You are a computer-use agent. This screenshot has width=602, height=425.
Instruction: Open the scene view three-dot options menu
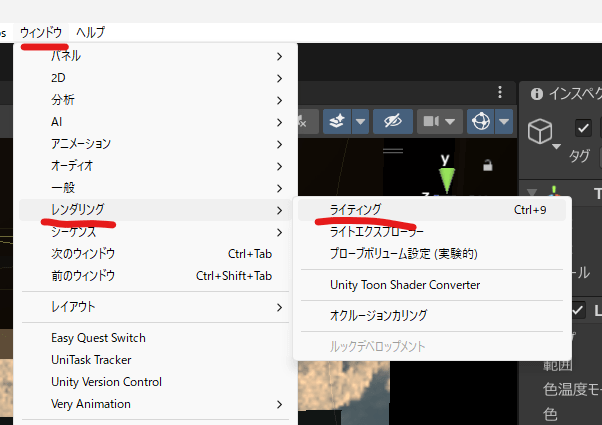[x=501, y=91]
